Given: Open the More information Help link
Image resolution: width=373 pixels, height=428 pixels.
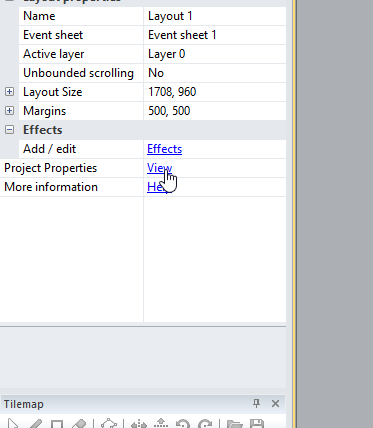Looking at the screenshot, I should 157,187.
